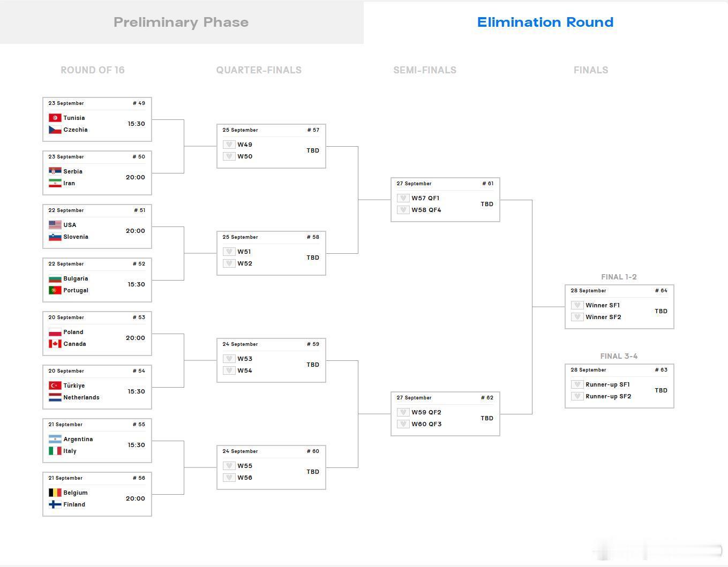Click the Portugal flag icon
The height and width of the screenshot is (567, 728).
click(55, 290)
